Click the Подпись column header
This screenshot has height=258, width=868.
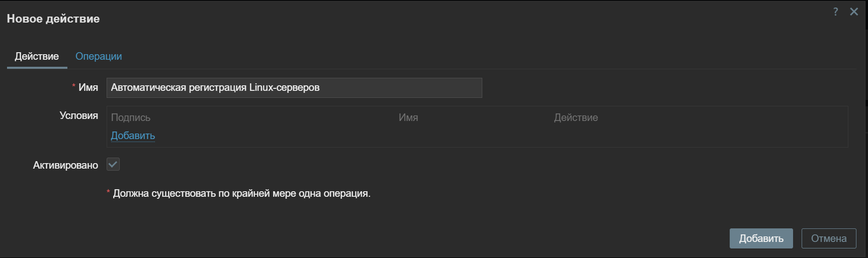(130, 117)
